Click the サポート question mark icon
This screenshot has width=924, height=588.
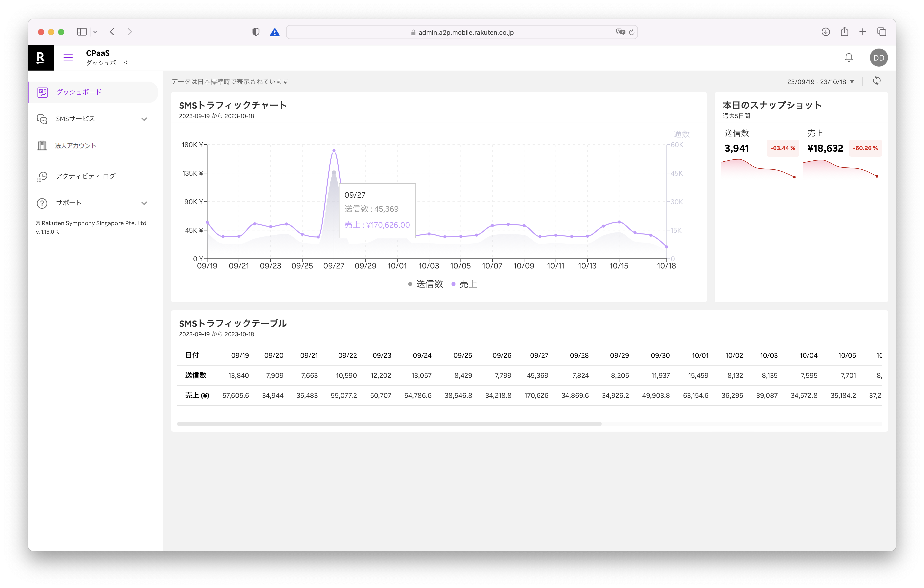point(42,203)
